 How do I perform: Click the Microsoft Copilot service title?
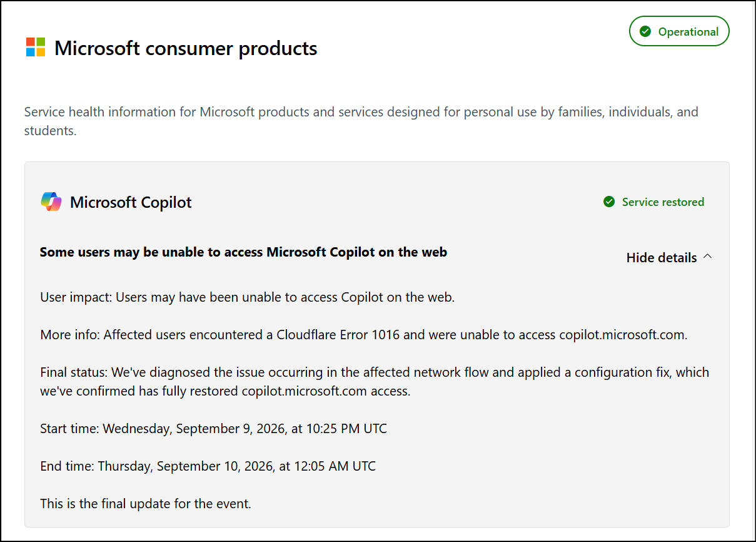[x=131, y=202]
